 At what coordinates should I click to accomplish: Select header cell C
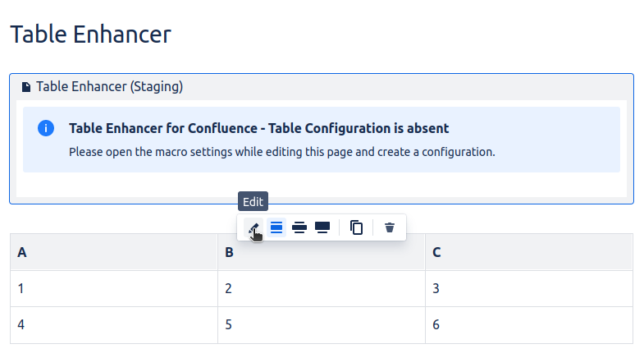[528, 252]
